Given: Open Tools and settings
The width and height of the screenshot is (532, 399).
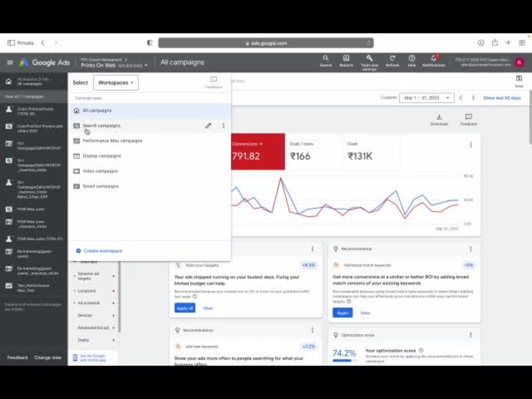Looking at the screenshot, I should tap(369, 62).
